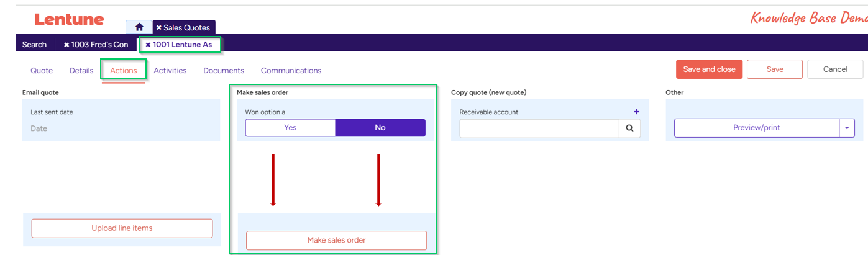Click Save and close
The width and height of the screenshot is (868, 255).
[x=709, y=69]
